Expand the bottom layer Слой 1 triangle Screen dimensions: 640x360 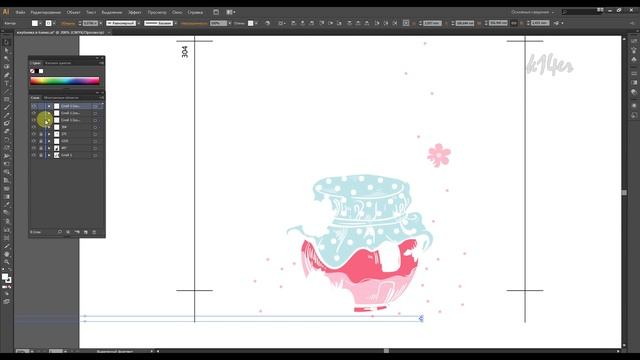pyautogui.click(x=49, y=155)
